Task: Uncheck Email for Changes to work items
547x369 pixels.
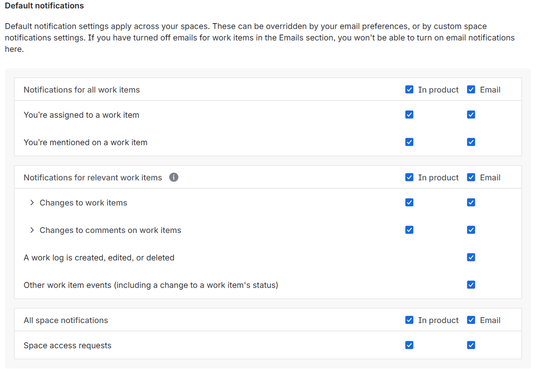Action: click(471, 202)
